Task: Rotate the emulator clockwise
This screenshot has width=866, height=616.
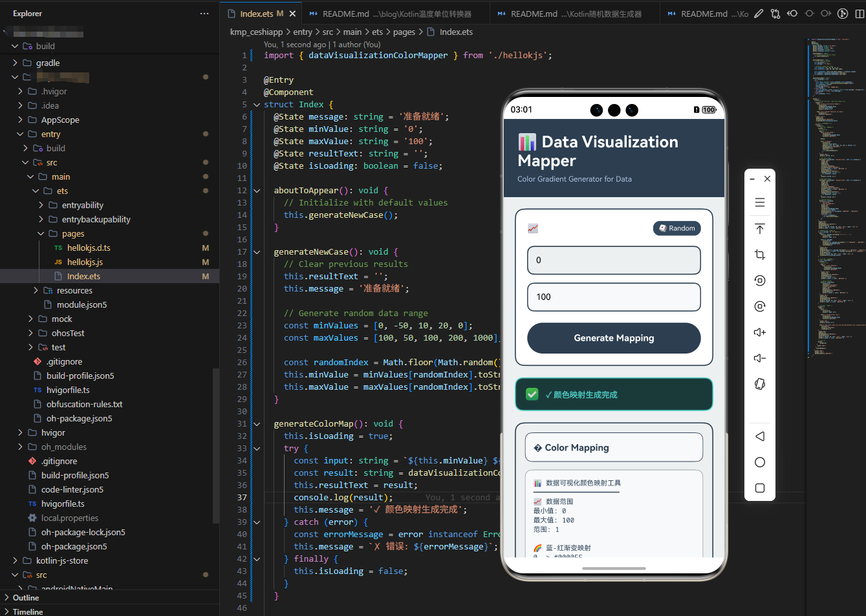Action: point(760,306)
